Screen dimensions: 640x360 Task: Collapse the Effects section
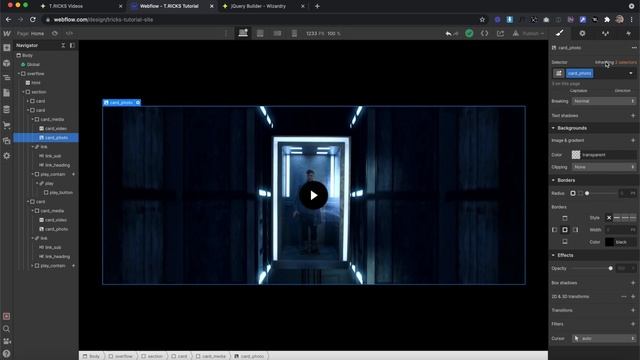[553, 255]
